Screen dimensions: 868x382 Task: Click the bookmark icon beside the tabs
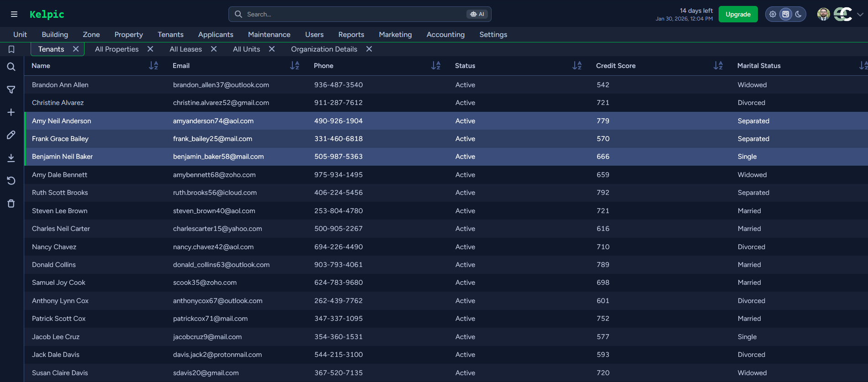pos(11,49)
